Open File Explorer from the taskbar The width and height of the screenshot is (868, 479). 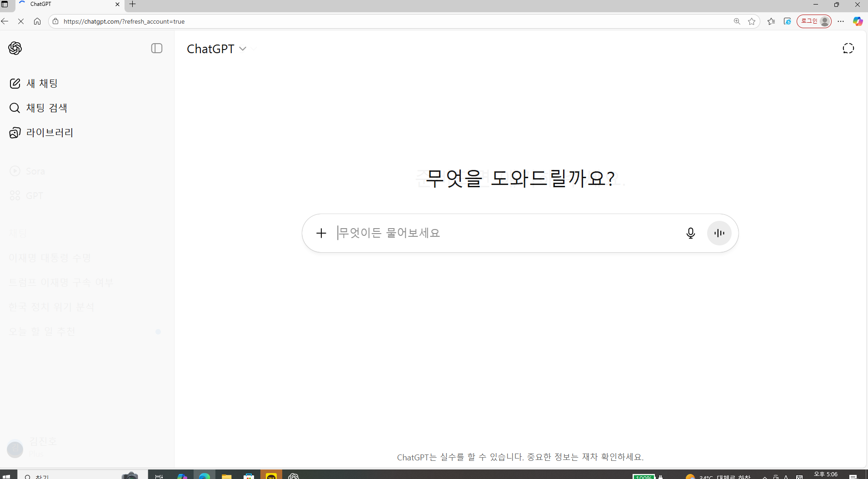tap(226, 475)
